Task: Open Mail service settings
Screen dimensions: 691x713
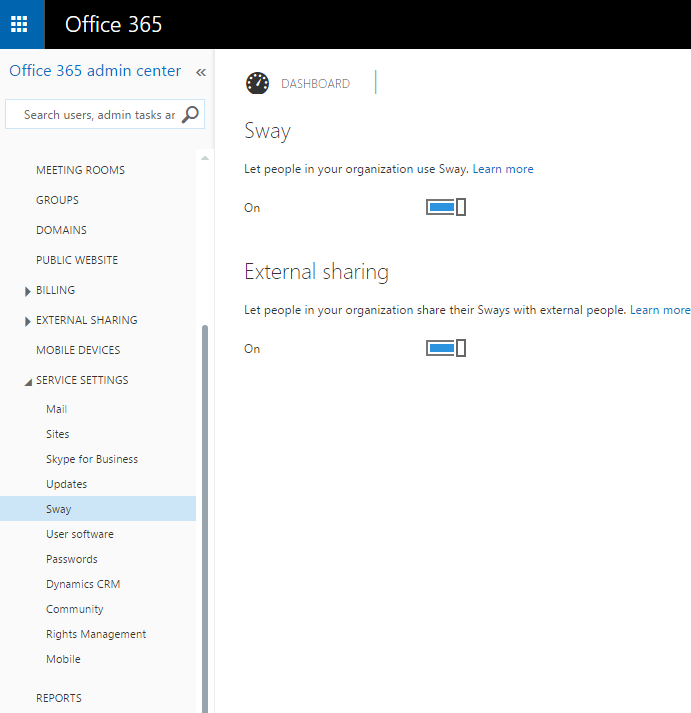Action: point(56,409)
